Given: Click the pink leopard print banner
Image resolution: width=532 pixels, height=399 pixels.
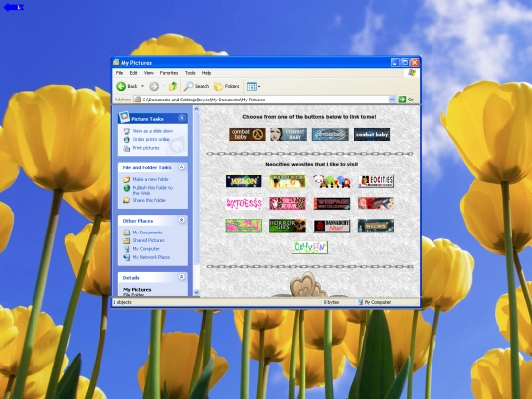Looking at the screenshot, I should (288, 204).
